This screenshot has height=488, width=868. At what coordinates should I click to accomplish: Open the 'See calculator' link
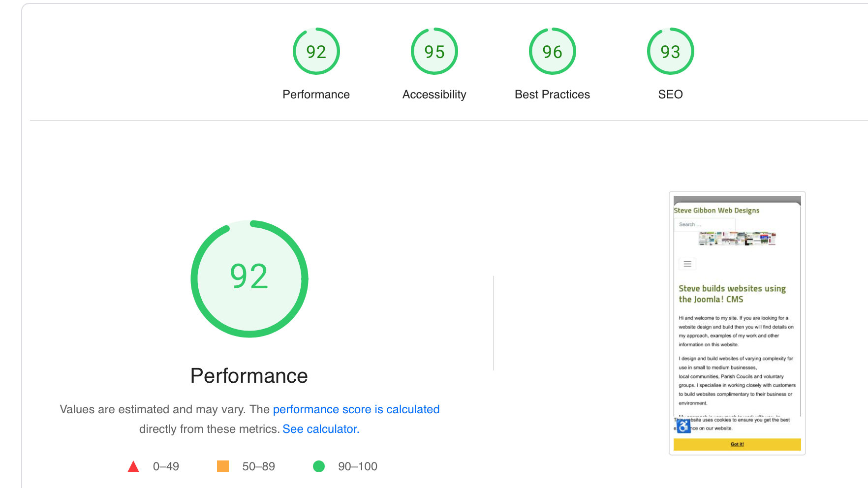pos(320,429)
